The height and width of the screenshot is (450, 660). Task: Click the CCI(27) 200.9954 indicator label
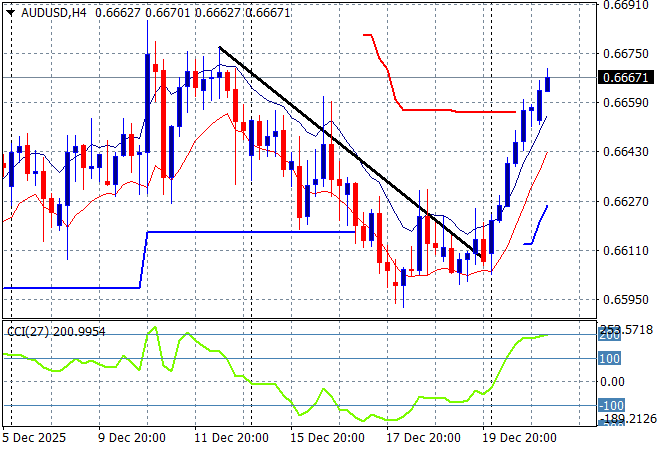[56, 332]
